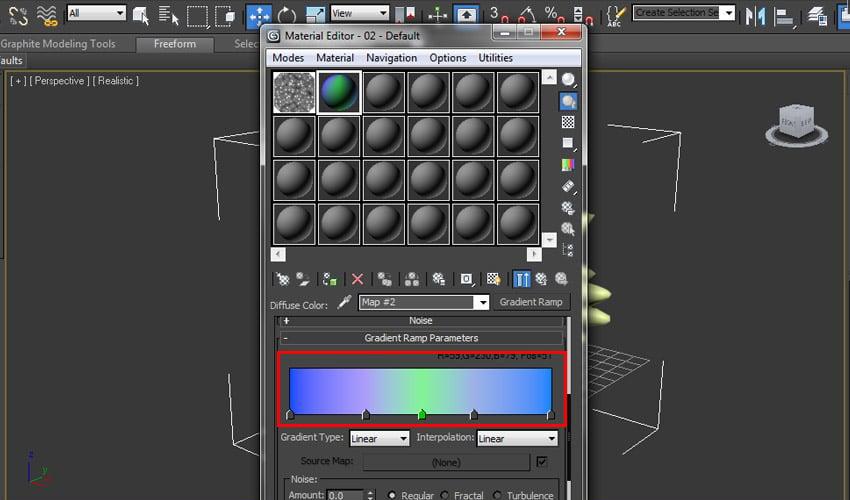Select the green flag on the gradient

pyautogui.click(x=422, y=415)
